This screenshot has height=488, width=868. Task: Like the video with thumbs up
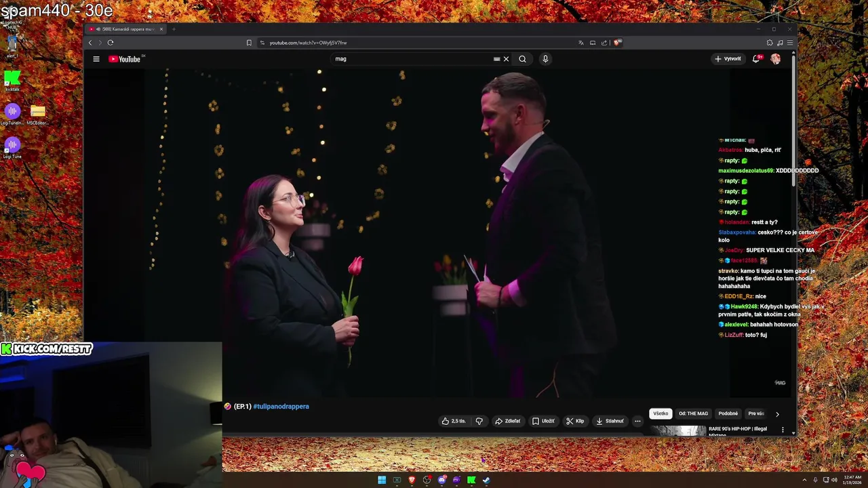click(454, 421)
